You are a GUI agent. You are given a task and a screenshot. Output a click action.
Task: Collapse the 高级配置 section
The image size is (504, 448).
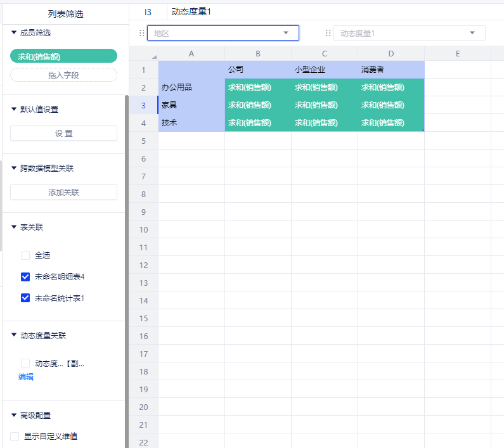click(14, 416)
